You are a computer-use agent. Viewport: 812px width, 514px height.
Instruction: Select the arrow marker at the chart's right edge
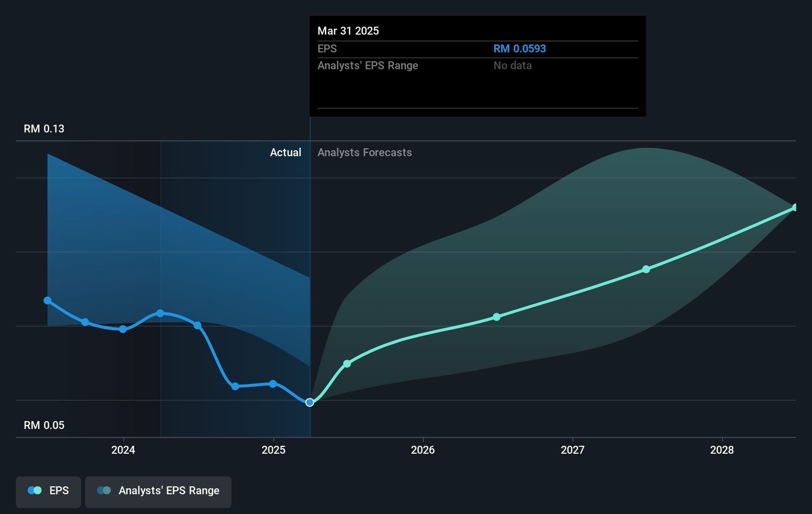[795, 208]
